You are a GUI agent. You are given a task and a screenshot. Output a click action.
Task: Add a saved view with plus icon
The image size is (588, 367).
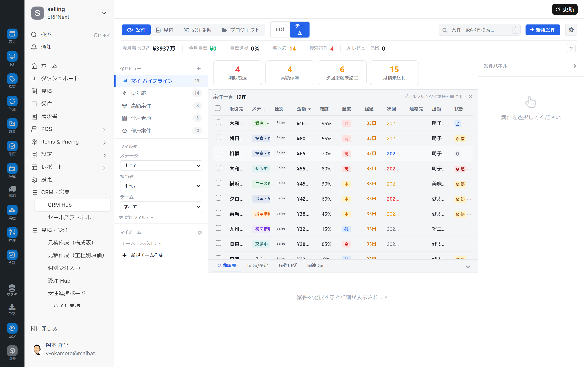click(x=198, y=69)
